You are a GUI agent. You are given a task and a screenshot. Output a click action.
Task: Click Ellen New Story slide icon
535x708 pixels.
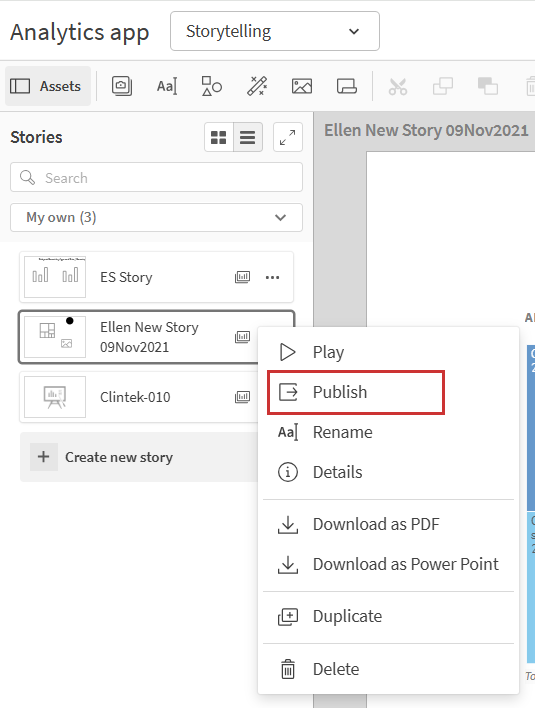242,337
